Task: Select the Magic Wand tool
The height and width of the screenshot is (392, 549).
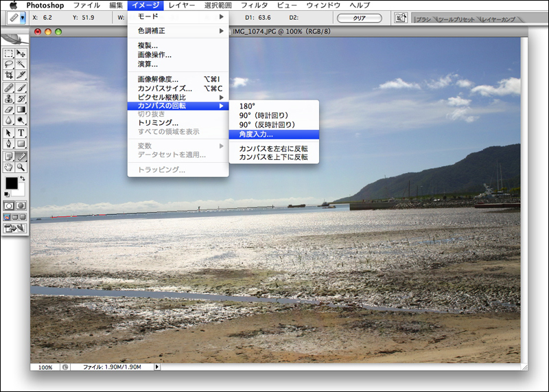Action: point(21,64)
